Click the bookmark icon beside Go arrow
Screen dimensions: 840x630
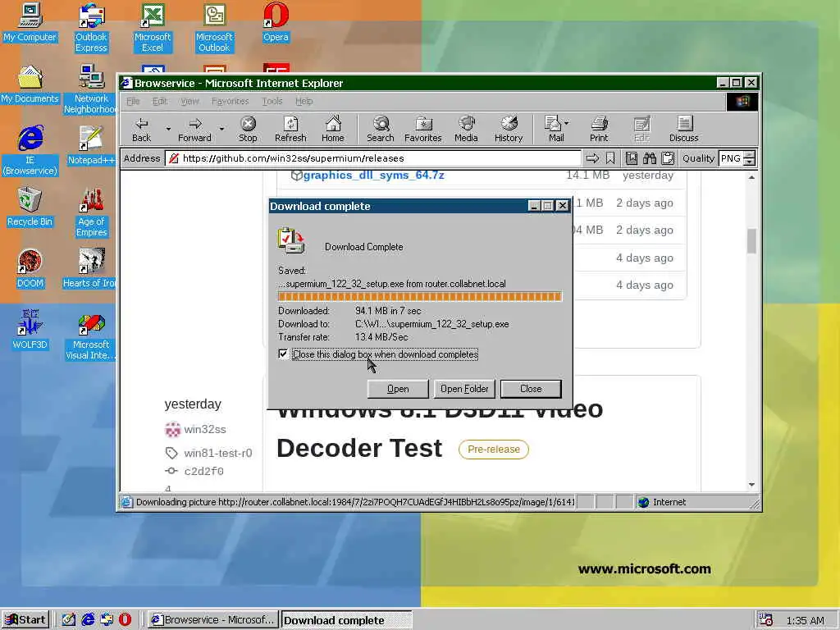click(610, 158)
